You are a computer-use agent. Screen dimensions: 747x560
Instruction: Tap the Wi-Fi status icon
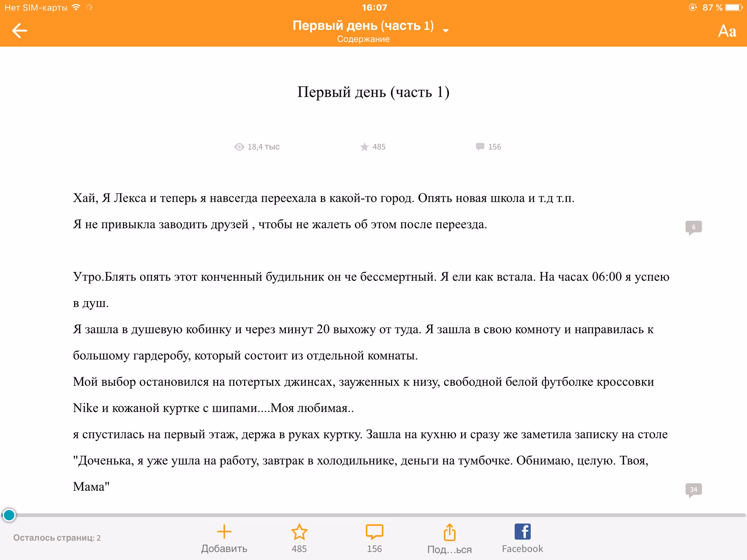(76, 7)
